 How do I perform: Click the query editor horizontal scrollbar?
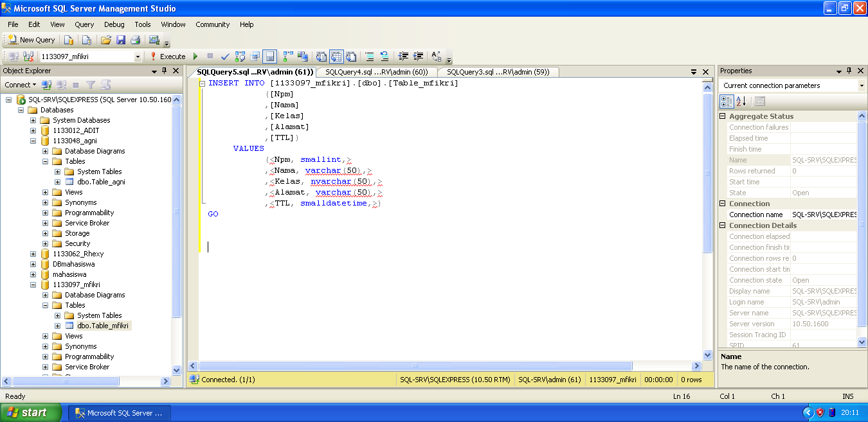415,365
